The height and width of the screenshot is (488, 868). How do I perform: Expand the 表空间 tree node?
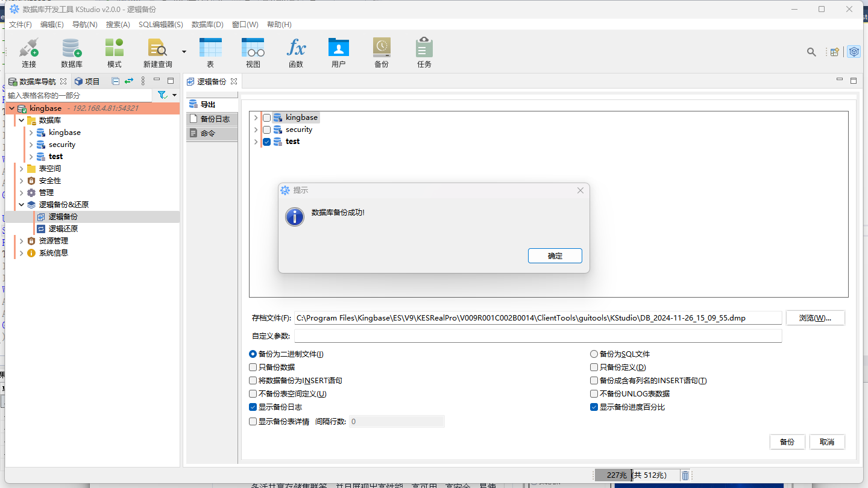pos(22,169)
